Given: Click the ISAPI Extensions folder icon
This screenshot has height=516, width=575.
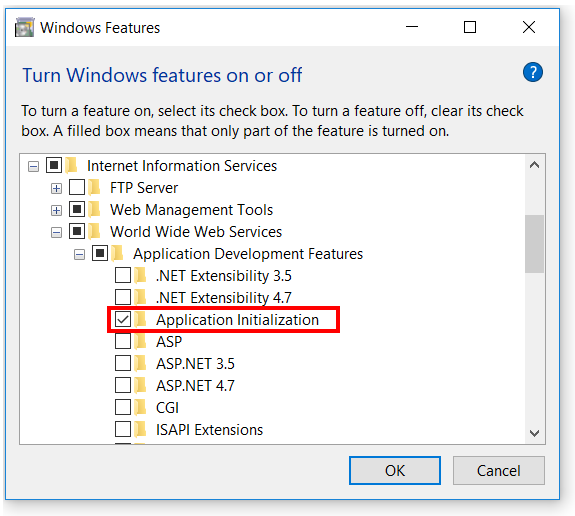Looking at the screenshot, I should (x=140, y=429).
